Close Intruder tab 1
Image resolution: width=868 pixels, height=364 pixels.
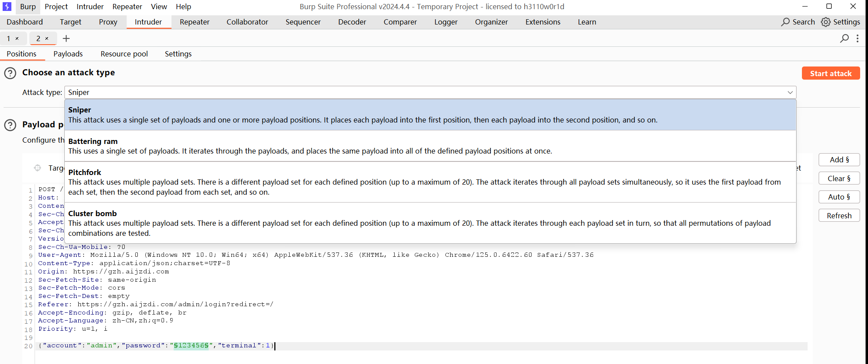17,38
